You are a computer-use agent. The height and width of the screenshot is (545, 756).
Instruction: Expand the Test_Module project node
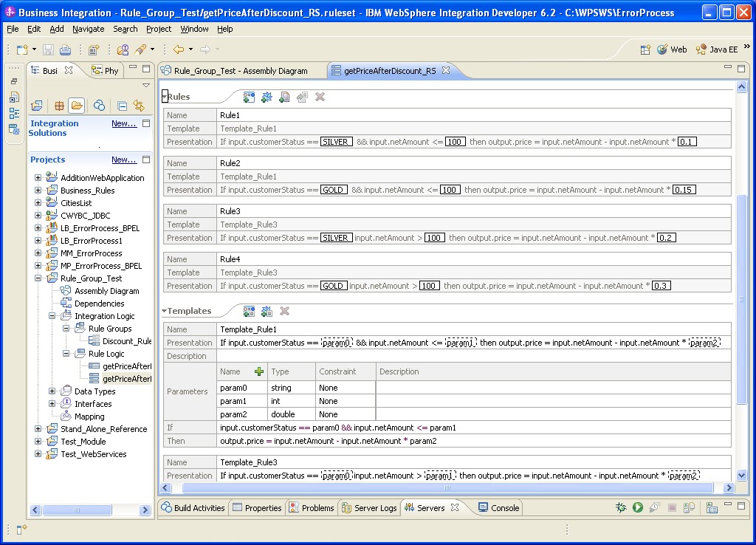(x=38, y=441)
